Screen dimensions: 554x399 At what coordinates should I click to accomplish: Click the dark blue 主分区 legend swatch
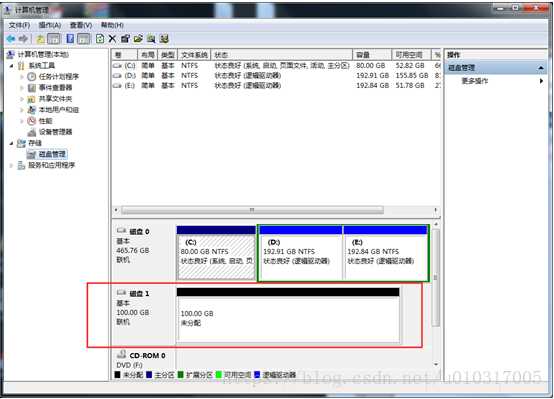pyautogui.click(x=149, y=375)
